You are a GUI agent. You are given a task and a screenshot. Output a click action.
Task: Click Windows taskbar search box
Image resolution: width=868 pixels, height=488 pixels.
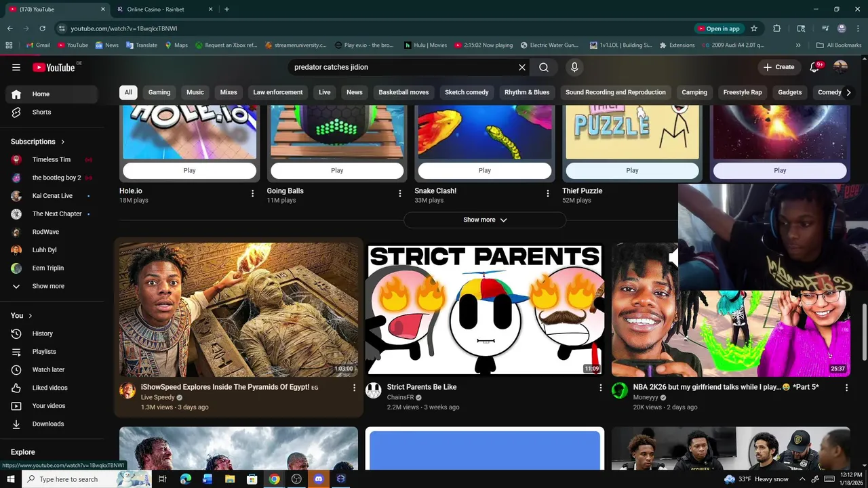pyautogui.click(x=87, y=479)
